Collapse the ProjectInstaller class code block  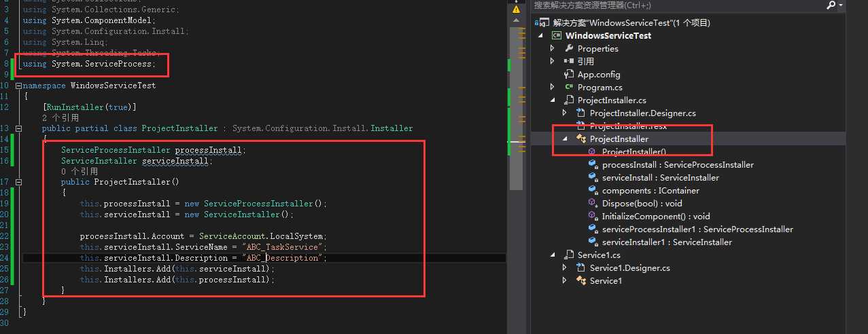pos(18,128)
